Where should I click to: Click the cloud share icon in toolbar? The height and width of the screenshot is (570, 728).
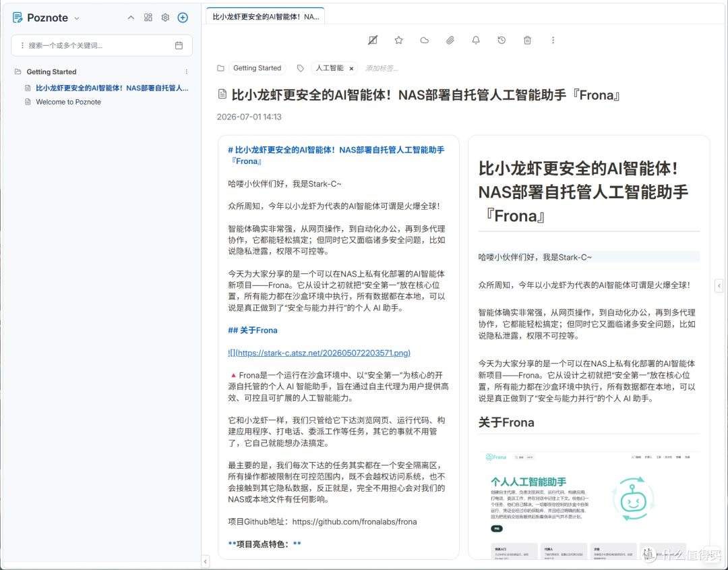tap(425, 40)
